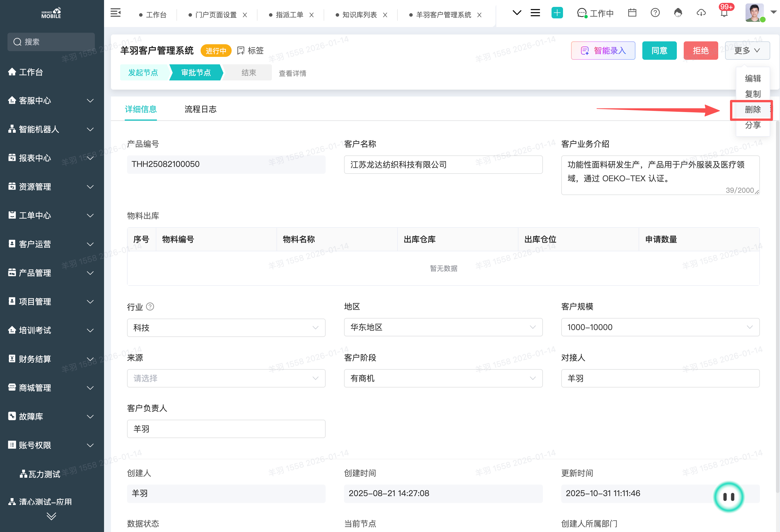Click the customer service headset avatar icon
Image resolution: width=780 pixels, height=532 pixels.
tap(678, 13)
